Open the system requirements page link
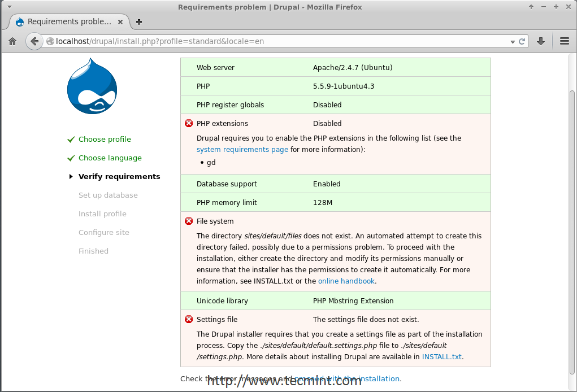577x392 pixels. click(242, 150)
